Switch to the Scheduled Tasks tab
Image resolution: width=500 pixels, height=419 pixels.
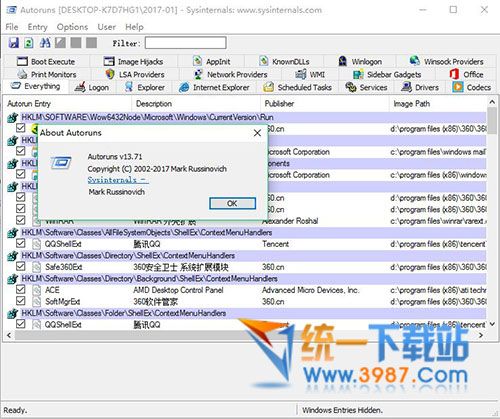[297, 87]
